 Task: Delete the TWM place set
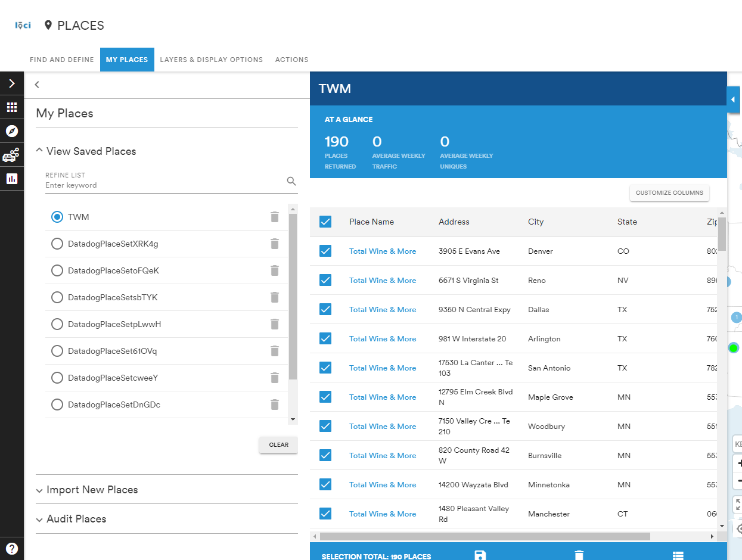275,217
